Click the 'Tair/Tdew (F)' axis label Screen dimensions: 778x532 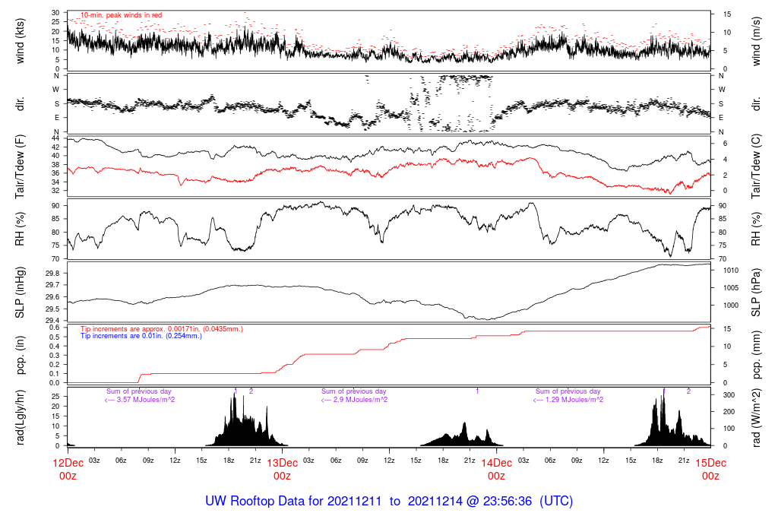[x=20, y=166]
